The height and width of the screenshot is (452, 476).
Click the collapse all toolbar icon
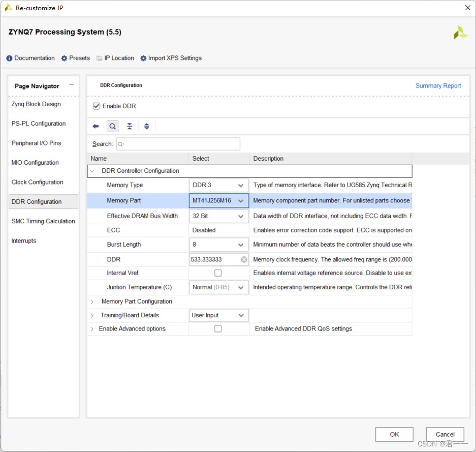tap(130, 126)
